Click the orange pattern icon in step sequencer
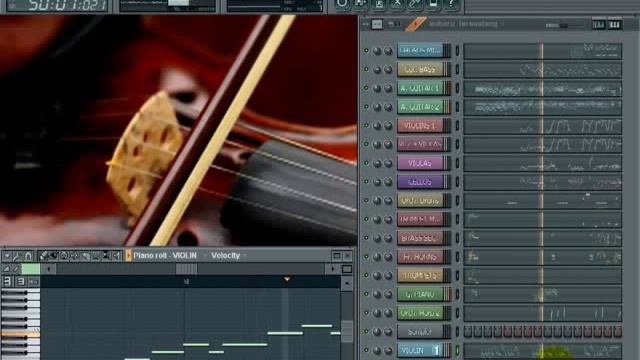Image resolution: width=640 pixels, height=360 pixels. (x=416, y=24)
